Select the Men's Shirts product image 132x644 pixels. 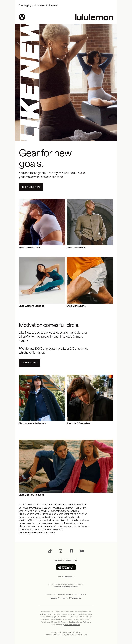(90, 222)
